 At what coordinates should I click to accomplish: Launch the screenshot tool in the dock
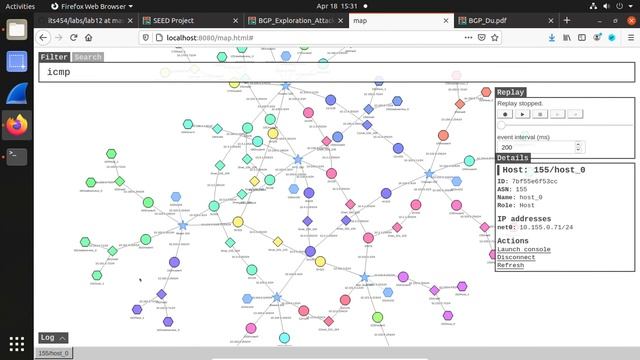tap(17, 62)
